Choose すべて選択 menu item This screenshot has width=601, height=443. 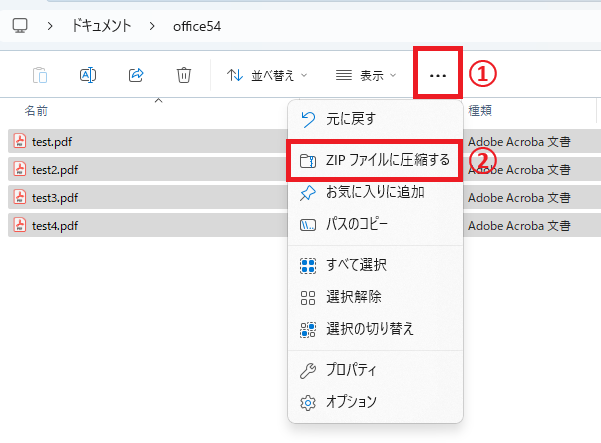(x=375, y=265)
